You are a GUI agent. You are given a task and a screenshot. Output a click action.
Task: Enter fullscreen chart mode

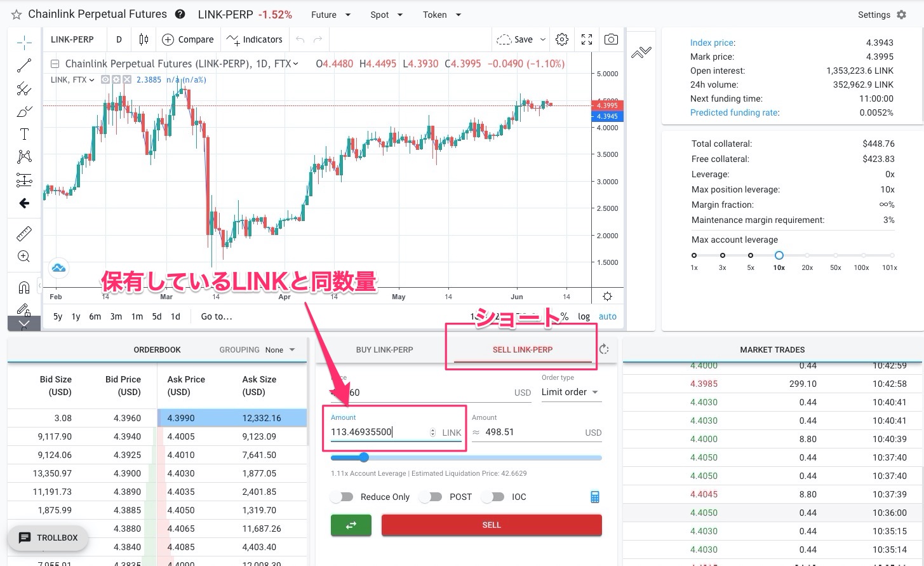(x=587, y=39)
